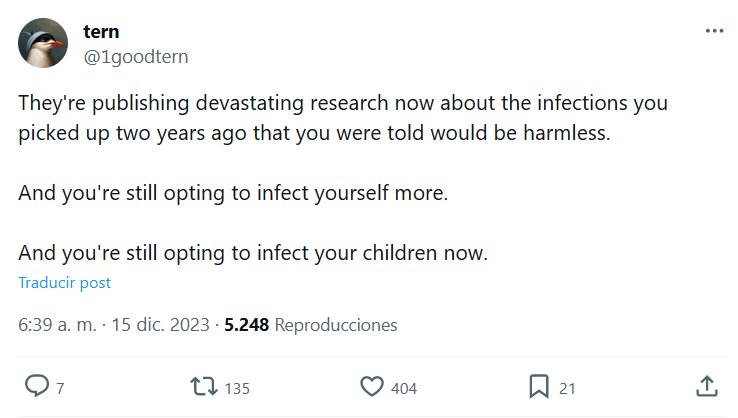
Task: Click the tern bird profile avatar
Action: pos(44,44)
